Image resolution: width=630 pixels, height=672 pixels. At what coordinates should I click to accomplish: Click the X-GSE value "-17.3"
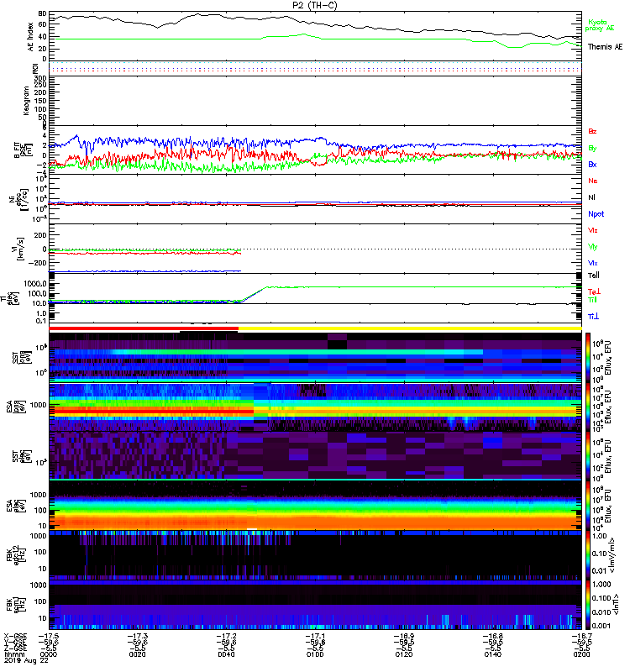pos(137,637)
